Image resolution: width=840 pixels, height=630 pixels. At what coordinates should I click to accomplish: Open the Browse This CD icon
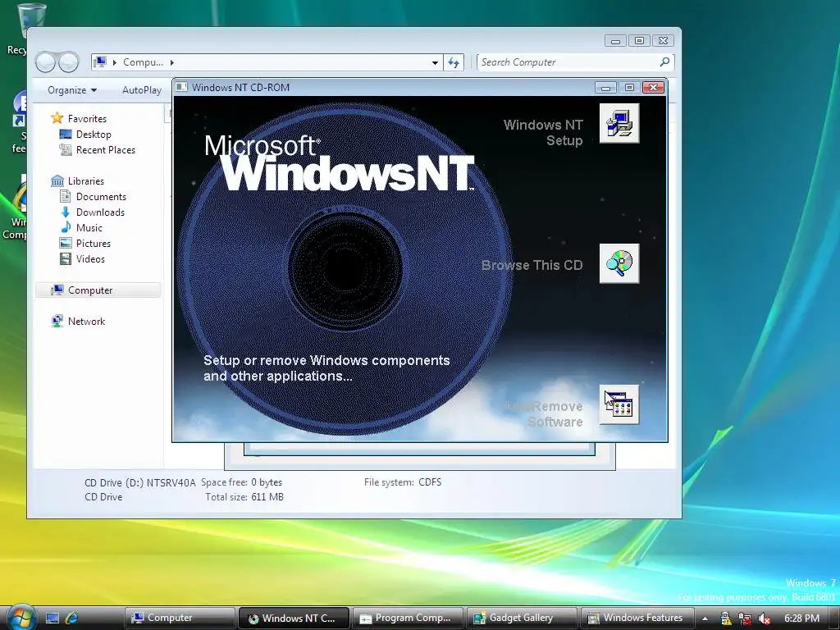(x=619, y=263)
